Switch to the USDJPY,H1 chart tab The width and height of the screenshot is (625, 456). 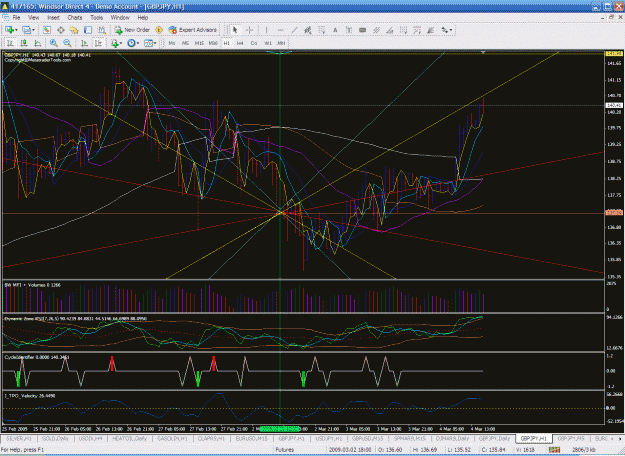coord(329,438)
